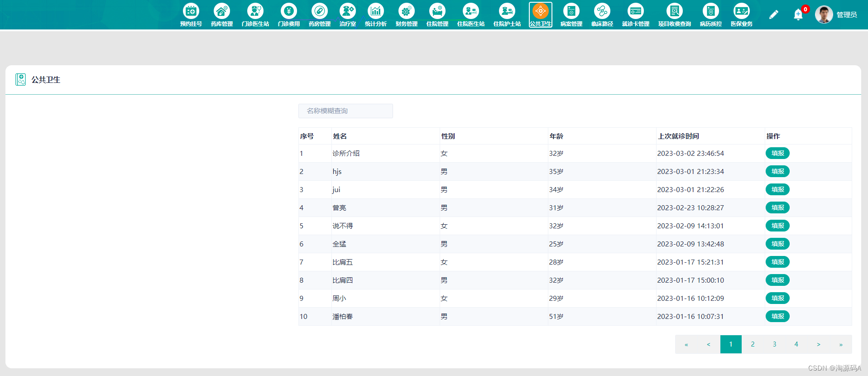Open the 门诊费用 module
Viewport: 868px width, 376px height.
pos(289,14)
